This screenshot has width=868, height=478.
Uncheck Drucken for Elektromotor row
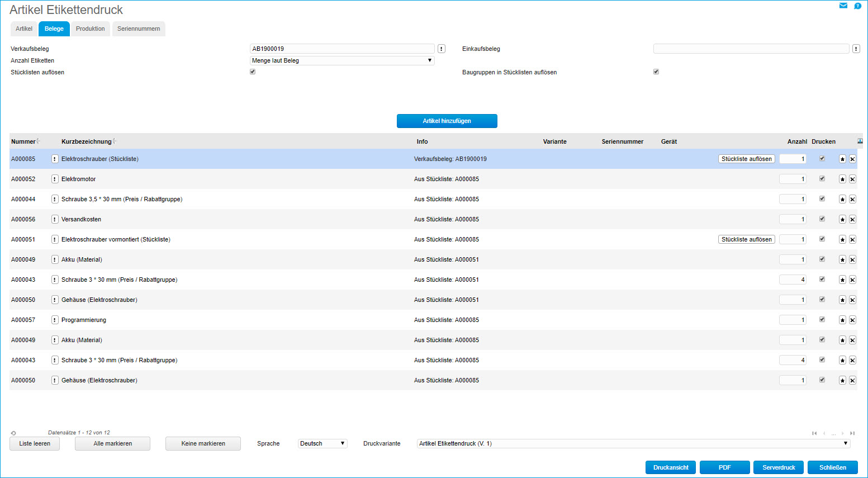pyautogui.click(x=822, y=178)
